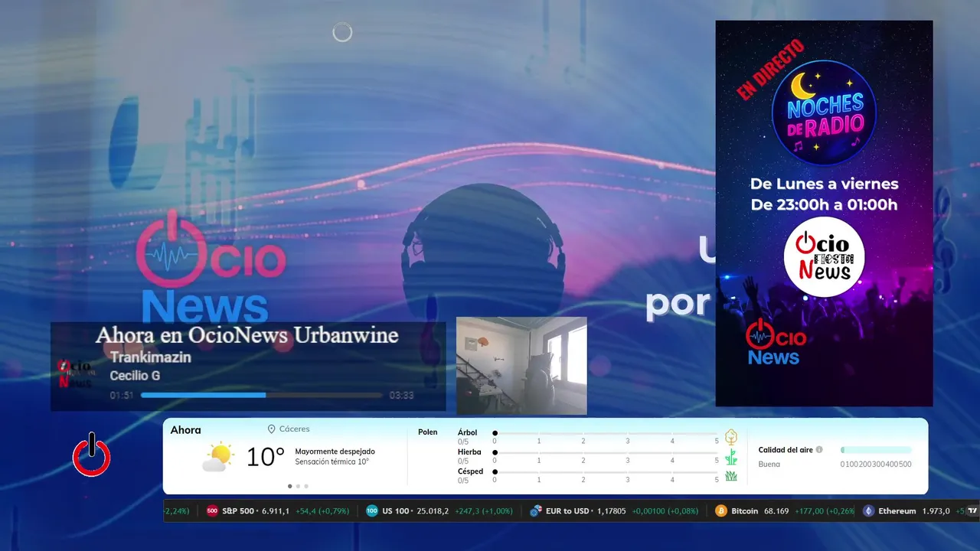This screenshot has height=551, width=980.
Task: Open the Cáceres location link
Action: [289, 429]
